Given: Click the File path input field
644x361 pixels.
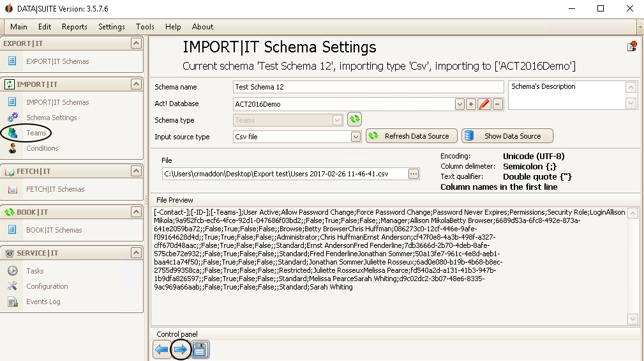Looking at the screenshot, I should pyautogui.click(x=285, y=174).
